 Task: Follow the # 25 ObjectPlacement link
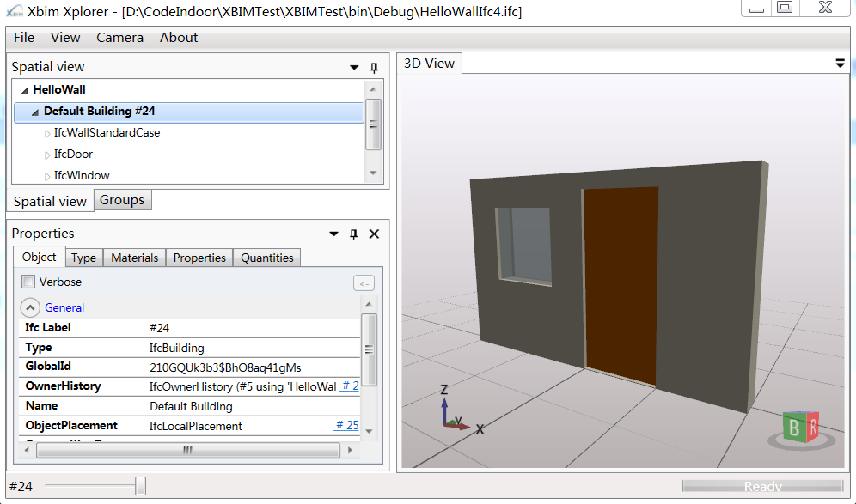[346, 426]
